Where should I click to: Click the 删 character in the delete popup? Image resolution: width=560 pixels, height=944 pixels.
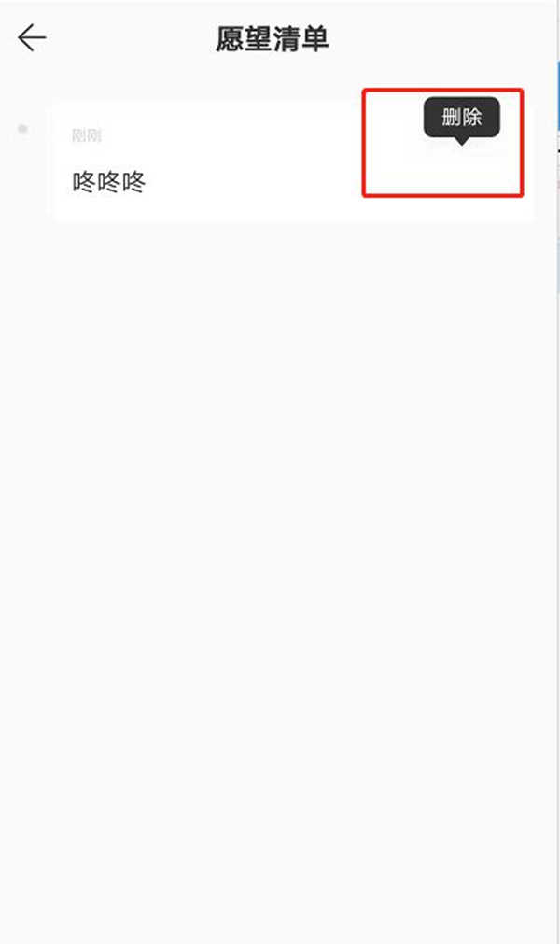tap(451, 118)
